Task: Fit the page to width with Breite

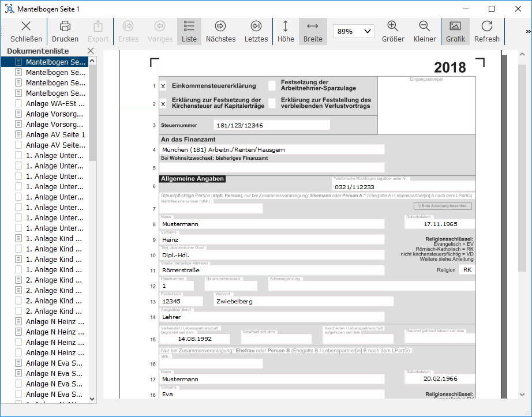Action: pos(313,32)
